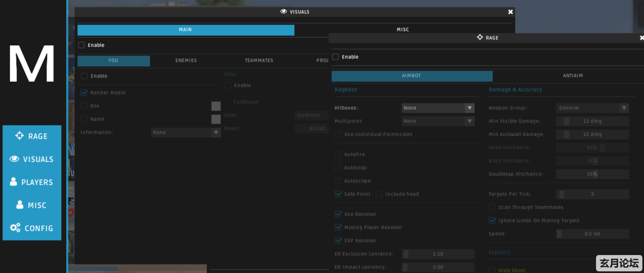Uncheck Ignore Limbs On Moving Targets

(492, 220)
